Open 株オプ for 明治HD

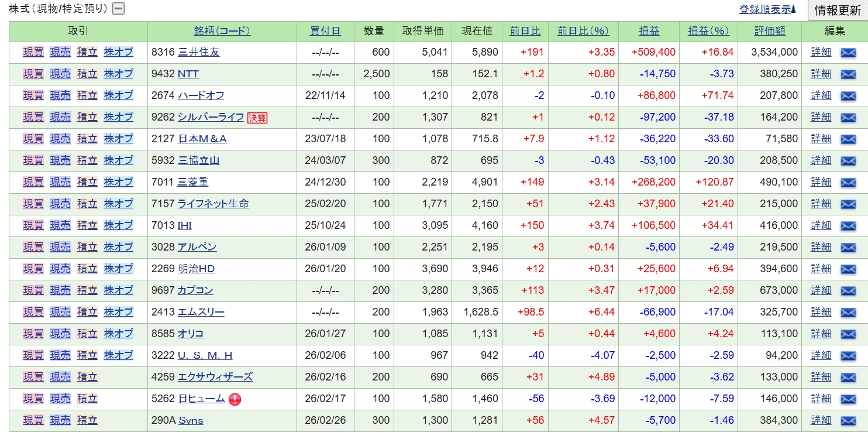[118, 269]
